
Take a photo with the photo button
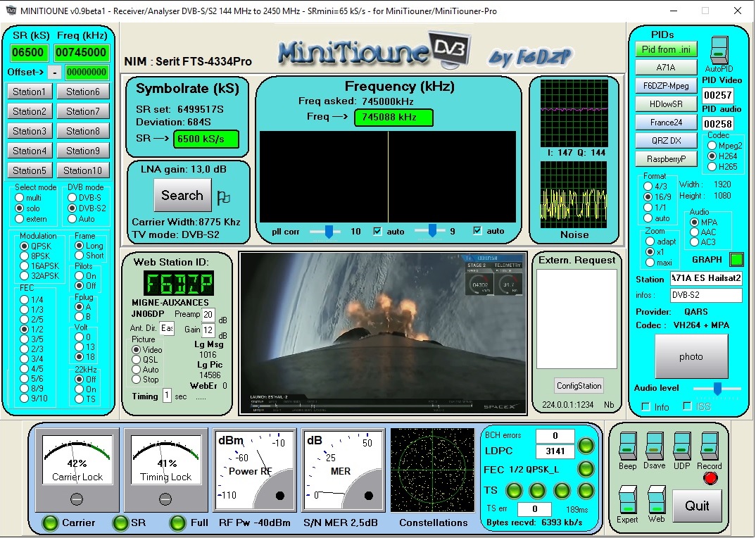coord(691,356)
